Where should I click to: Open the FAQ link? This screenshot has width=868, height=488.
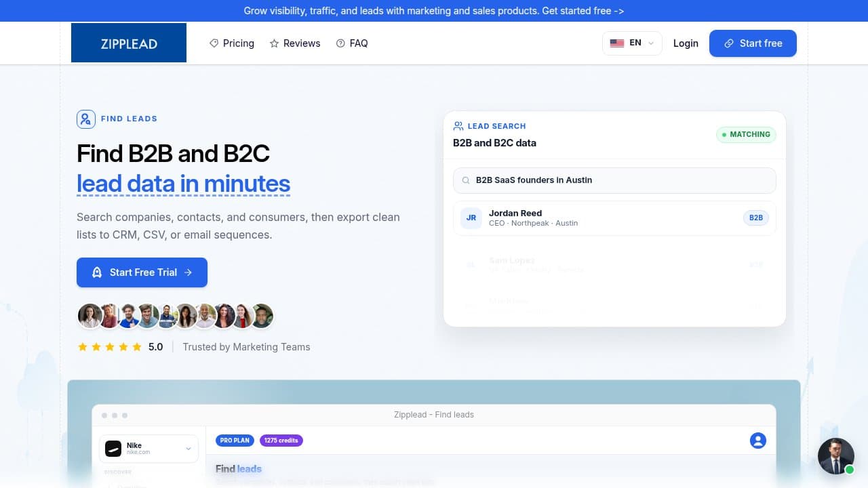coord(352,43)
